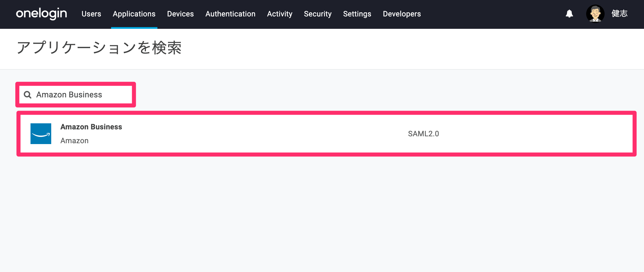Open the notifications bell
This screenshot has width=644, height=272.
pos(569,14)
